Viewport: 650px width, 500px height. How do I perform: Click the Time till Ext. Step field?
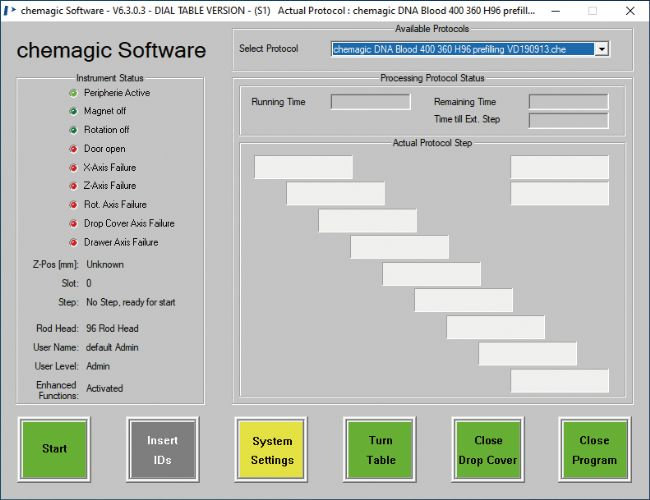pyautogui.click(x=568, y=120)
